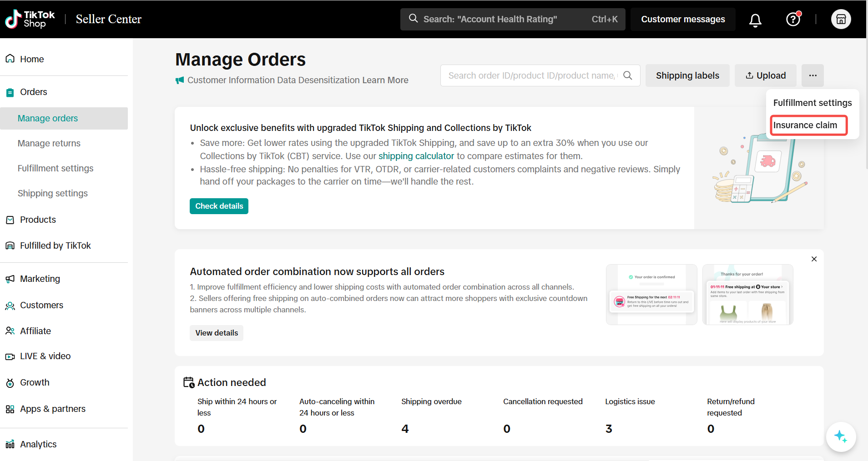Open Shipping labels
Image resolution: width=868 pixels, height=461 pixels.
[687, 75]
